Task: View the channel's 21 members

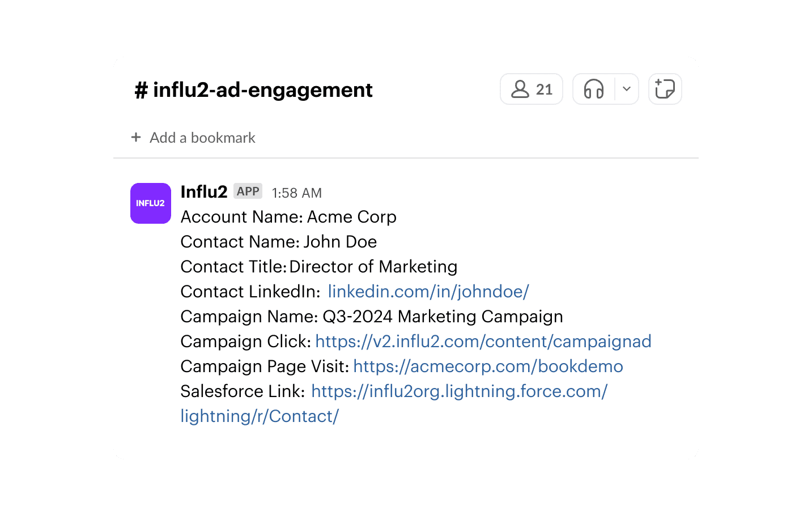Action: click(x=532, y=89)
